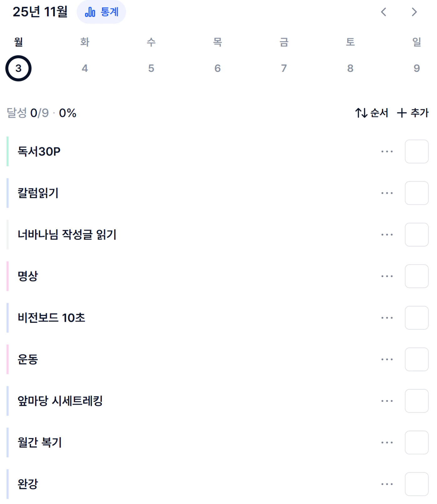
Task: Select Wednesday the 5th
Action: pos(151,68)
